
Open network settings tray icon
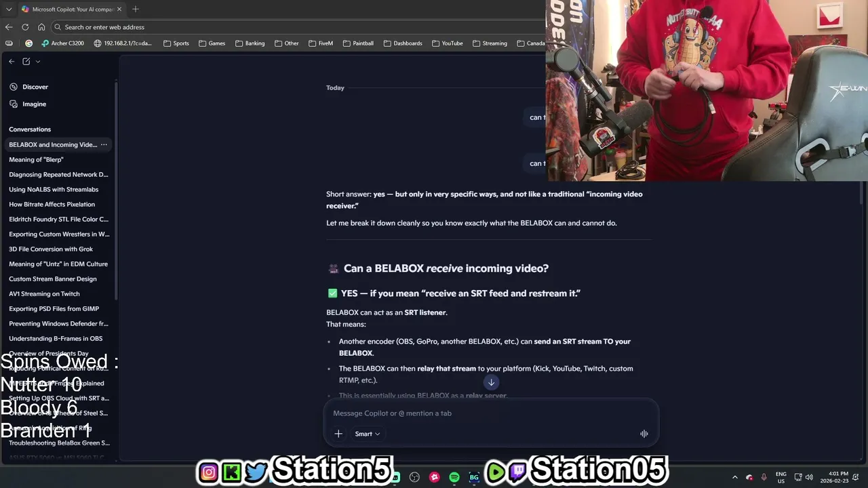(798, 477)
